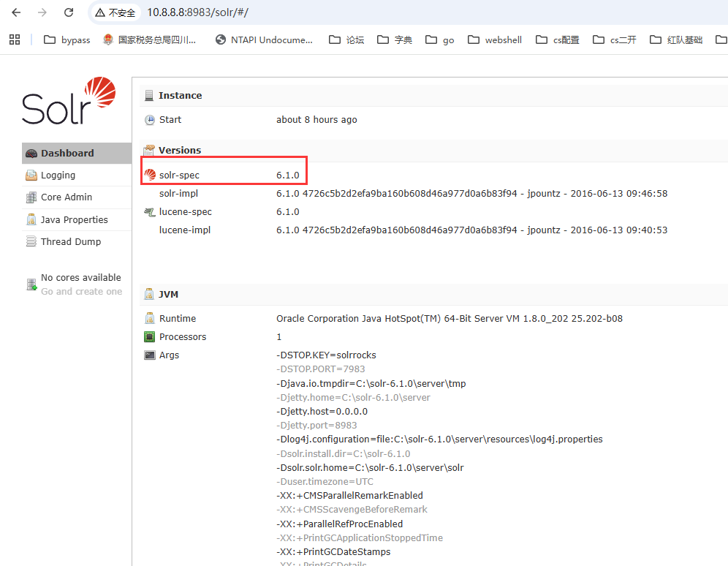Click the Logging notepad icon

click(x=31, y=175)
